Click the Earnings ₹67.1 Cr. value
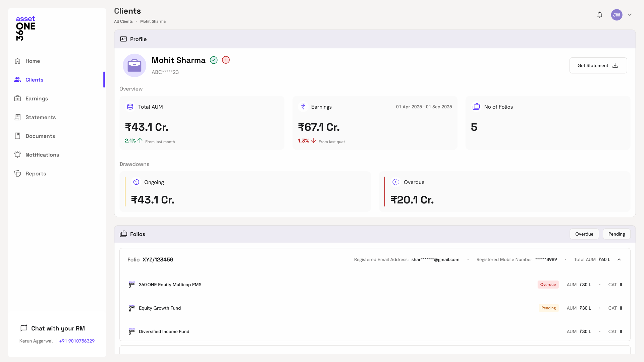The width and height of the screenshot is (644, 362). pos(319,127)
